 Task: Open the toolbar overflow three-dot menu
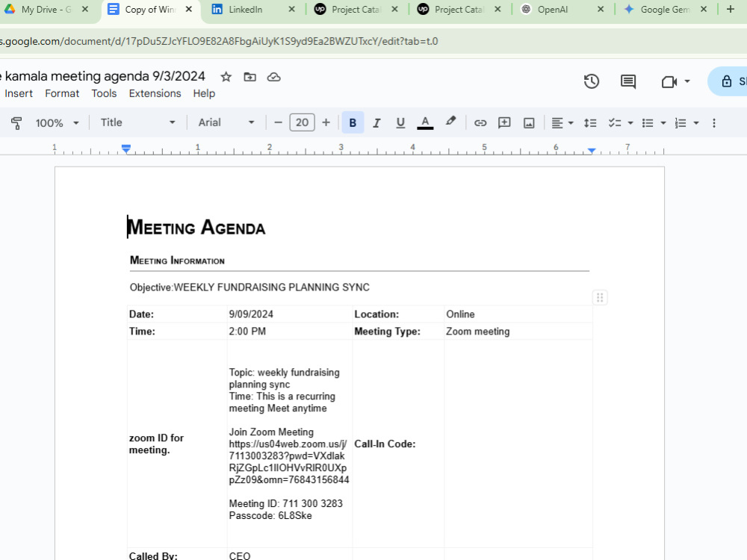[713, 123]
